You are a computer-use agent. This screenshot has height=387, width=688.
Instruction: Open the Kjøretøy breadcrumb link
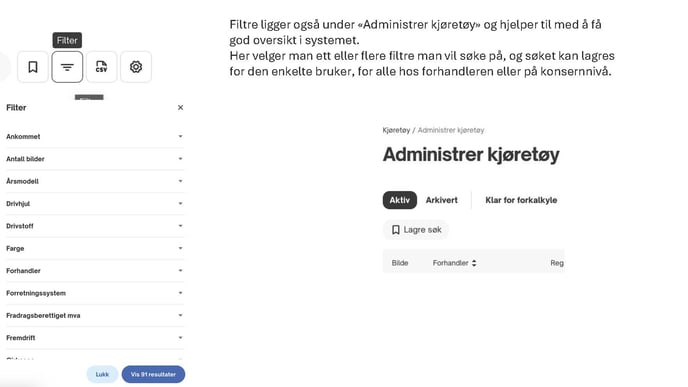(396, 130)
